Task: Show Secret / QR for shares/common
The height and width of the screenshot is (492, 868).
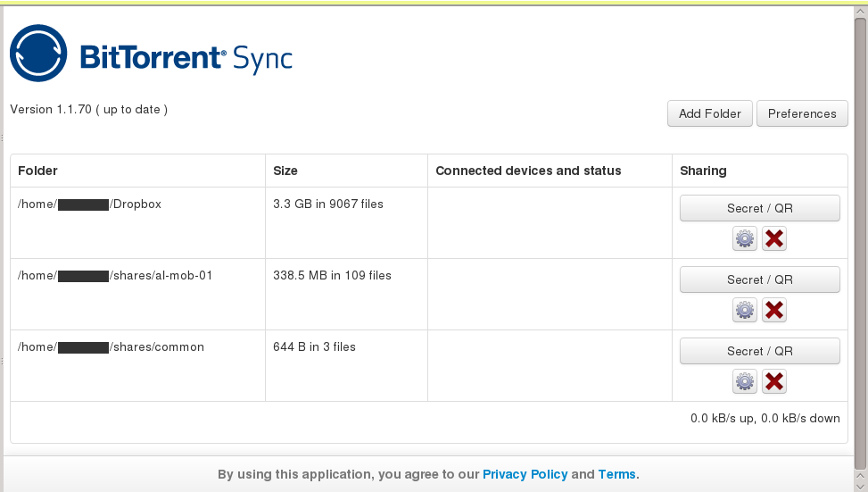Action: tap(759, 351)
